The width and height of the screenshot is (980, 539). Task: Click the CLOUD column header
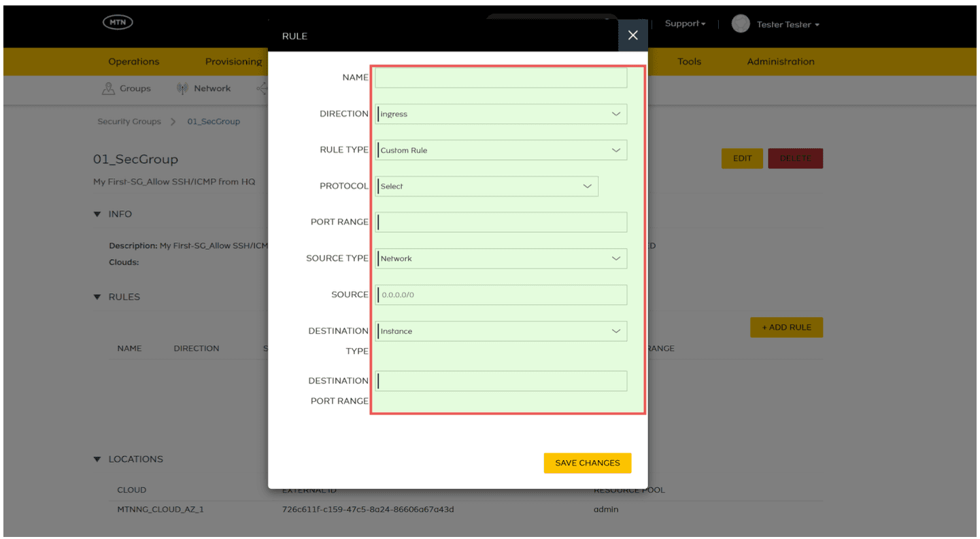pos(131,490)
